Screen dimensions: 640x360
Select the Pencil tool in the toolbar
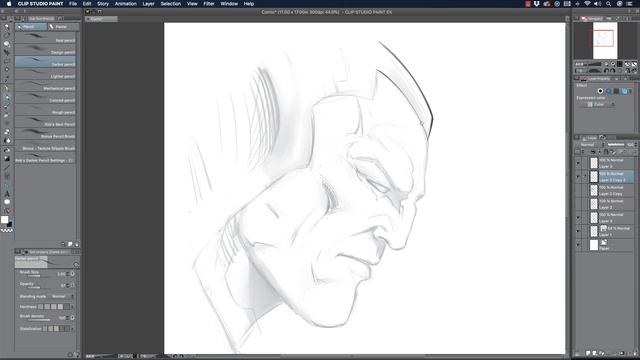(7, 97)
